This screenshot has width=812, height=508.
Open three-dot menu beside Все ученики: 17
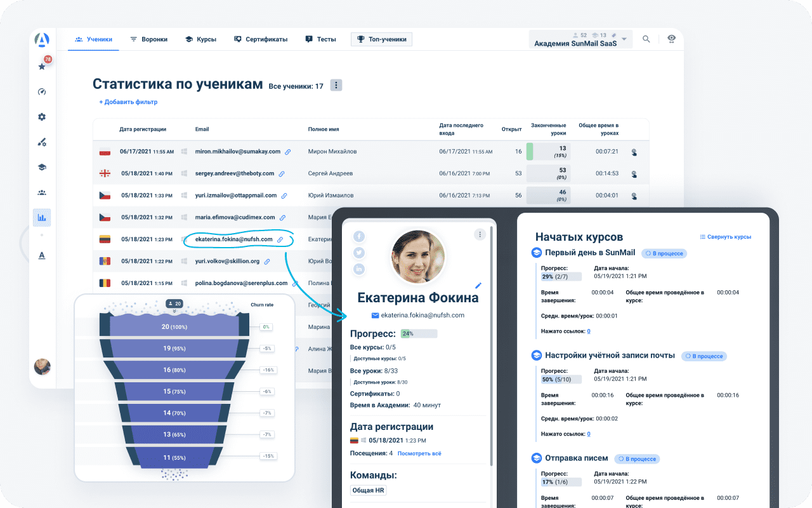click(336, 85)
